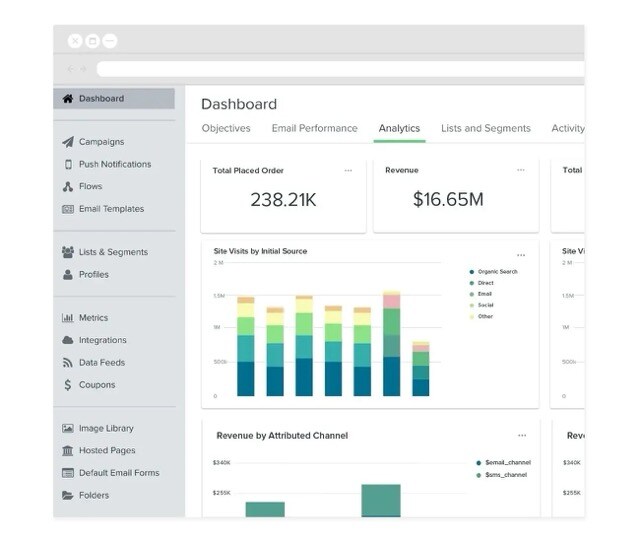The image size is (640, 542).
Task: Click the Metrics bar chart icon
Action: (68, 318)
